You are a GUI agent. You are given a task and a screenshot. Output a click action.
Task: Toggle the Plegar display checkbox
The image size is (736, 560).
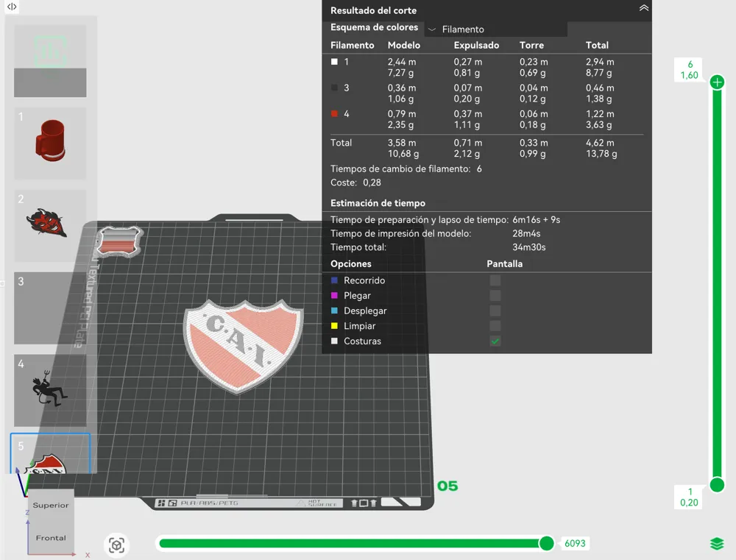(495, 295)
